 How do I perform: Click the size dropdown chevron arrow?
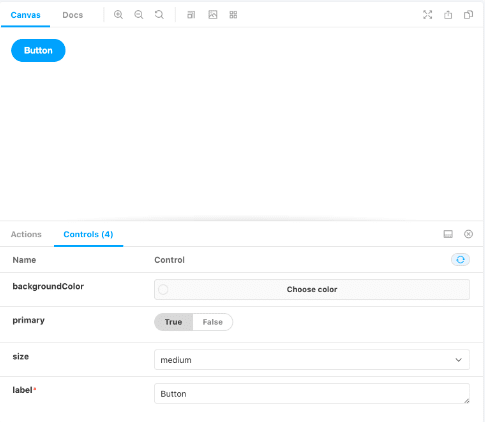459,360
